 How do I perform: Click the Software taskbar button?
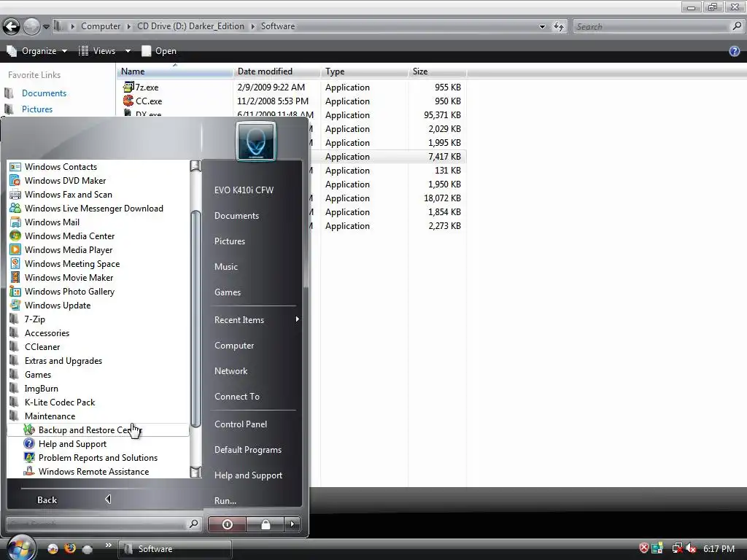pyautogui.click(x=175, y=548)
